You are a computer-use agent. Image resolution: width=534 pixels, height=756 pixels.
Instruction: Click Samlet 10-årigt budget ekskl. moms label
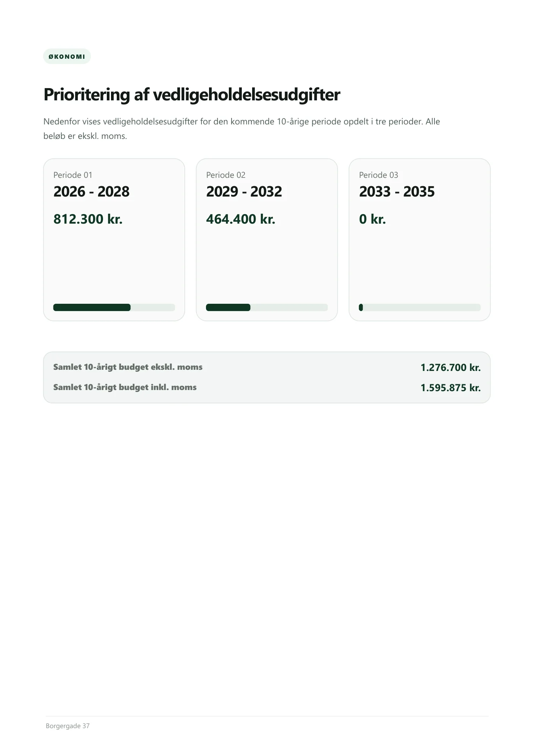point(128,367)
